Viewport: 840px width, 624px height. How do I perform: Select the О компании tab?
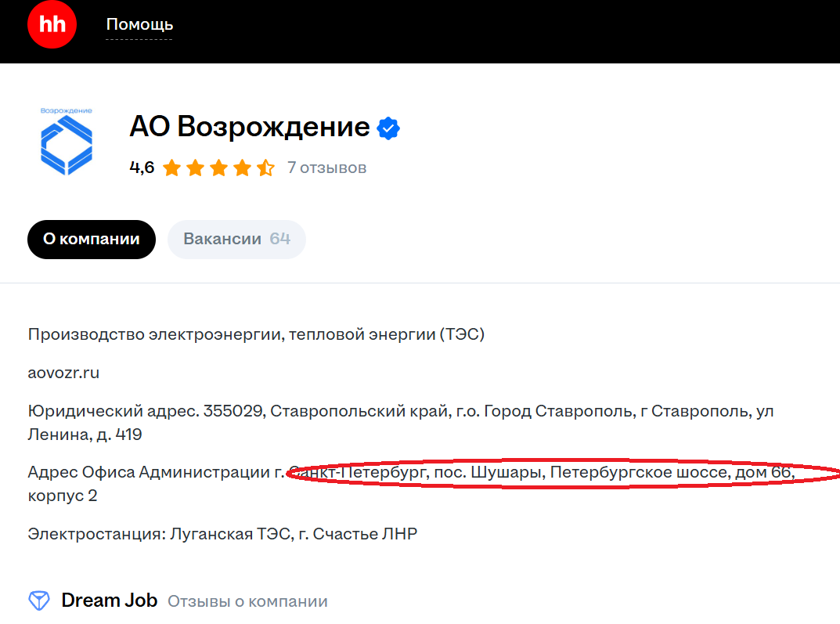(x=91, y=240)
